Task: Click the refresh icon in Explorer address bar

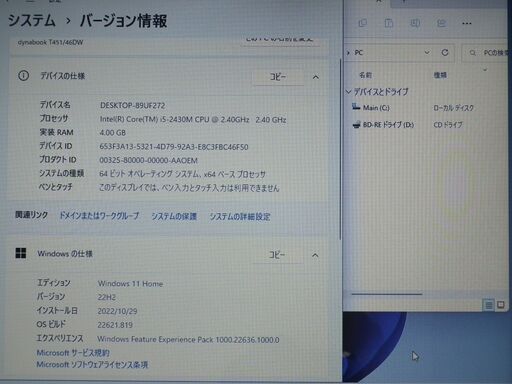Action: click(x=445, y=53)
